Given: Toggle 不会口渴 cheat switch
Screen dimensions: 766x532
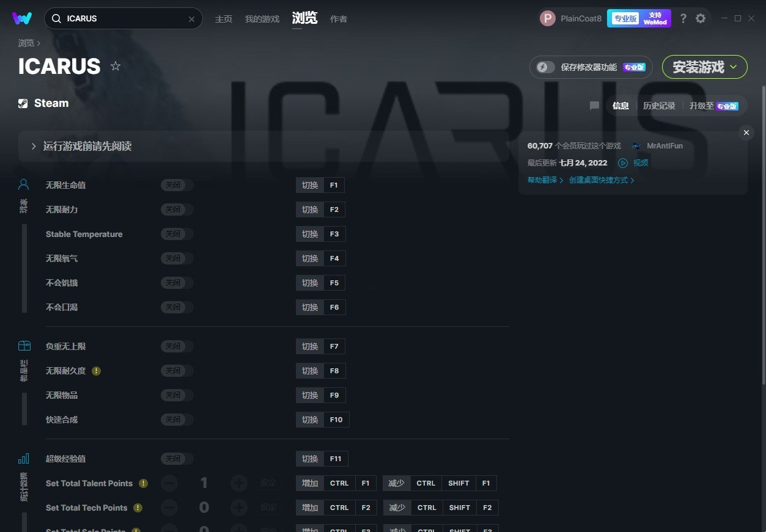Looking at the screenshot, I should (x=177, y=307).
